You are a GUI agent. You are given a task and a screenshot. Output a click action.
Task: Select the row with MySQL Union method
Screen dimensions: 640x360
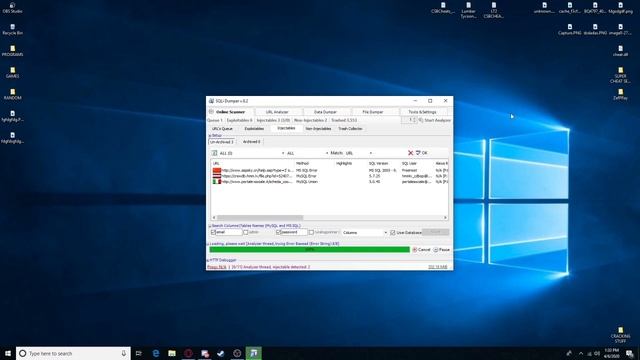point(330,182)
